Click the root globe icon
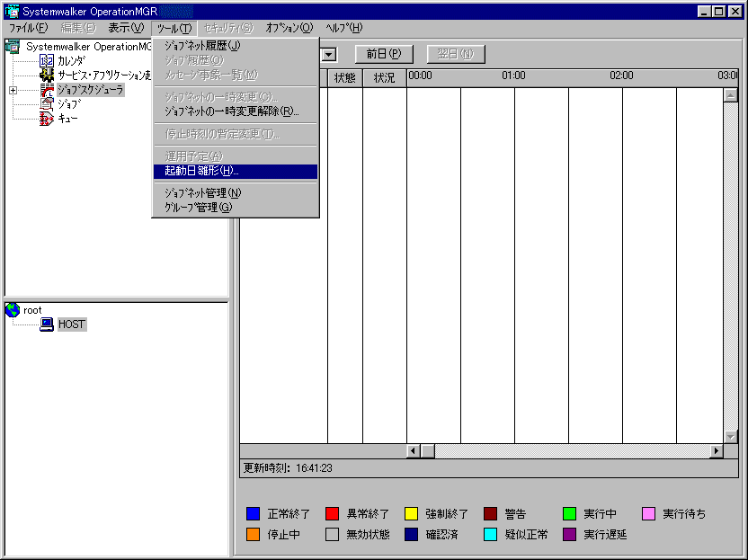Screen dimensions: 748x560 click(13, 310)
